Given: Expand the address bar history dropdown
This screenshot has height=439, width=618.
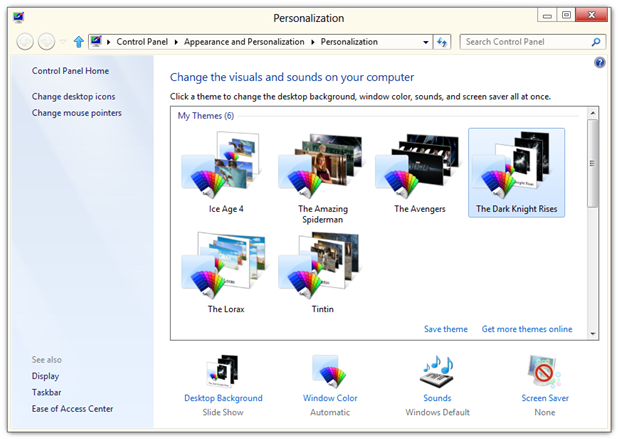Looking at the screenshot, I should coord(426,42).
